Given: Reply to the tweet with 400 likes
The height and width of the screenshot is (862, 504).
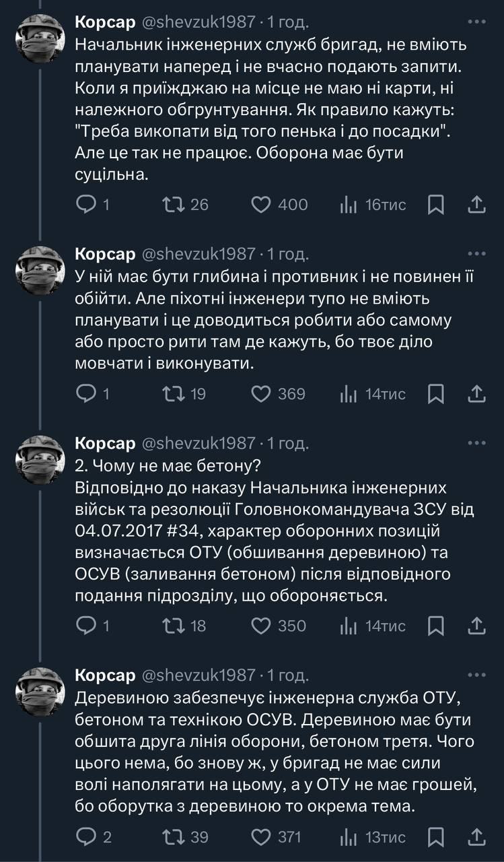Looking at the screenshot, I should coord(85,204).
